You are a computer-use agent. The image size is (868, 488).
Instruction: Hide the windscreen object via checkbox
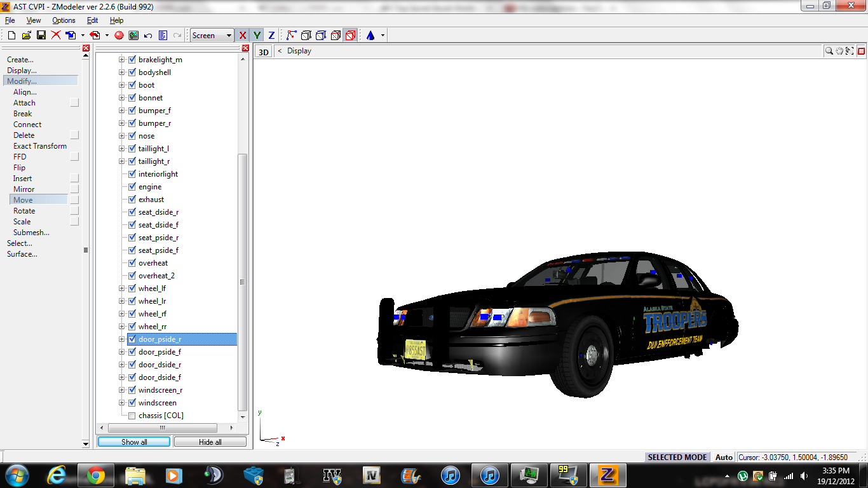tap(132, 403)
